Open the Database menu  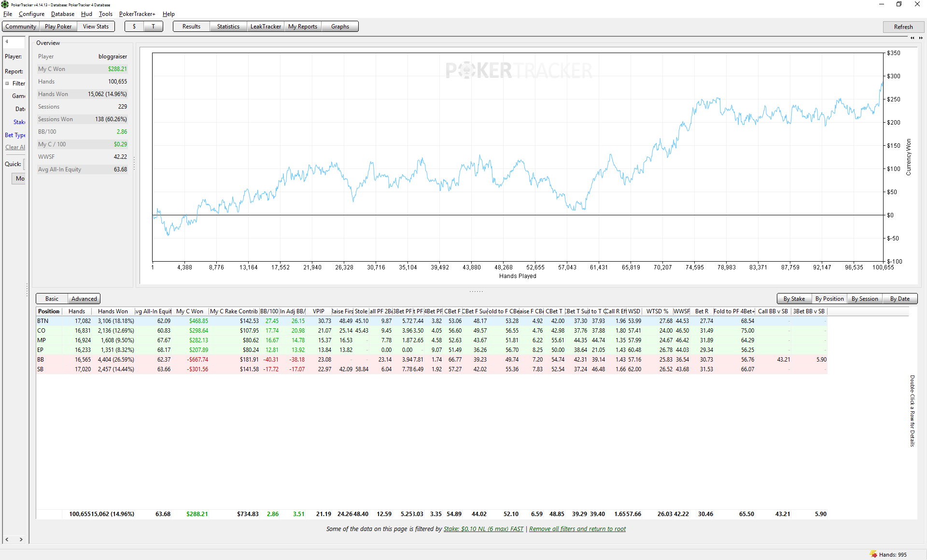(63, 14)
